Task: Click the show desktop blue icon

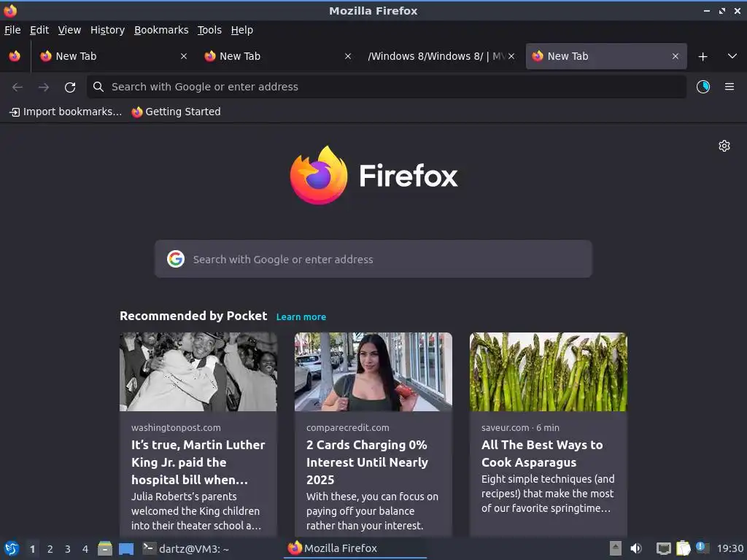Action: pyautogui.click(x=126, y=548)
